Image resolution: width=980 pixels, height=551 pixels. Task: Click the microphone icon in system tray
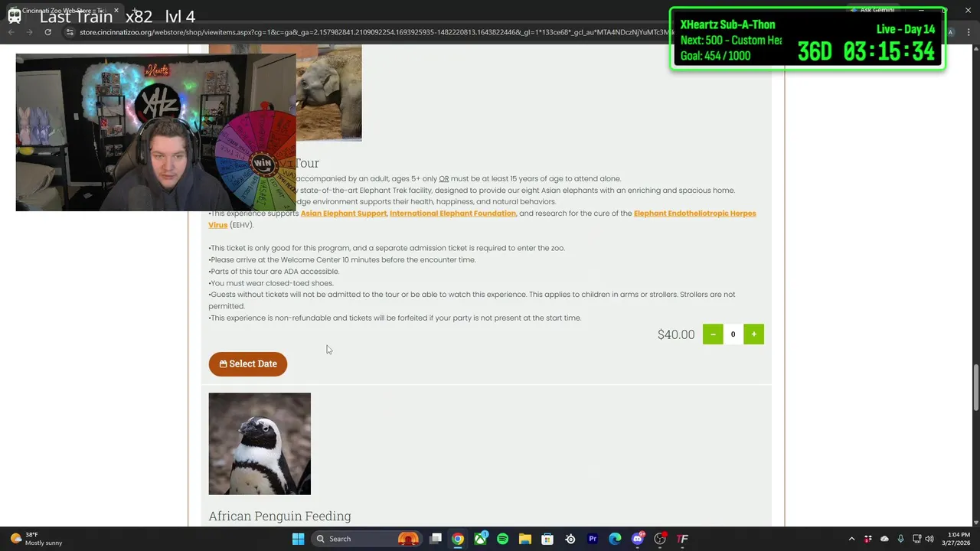coord(900,539)
